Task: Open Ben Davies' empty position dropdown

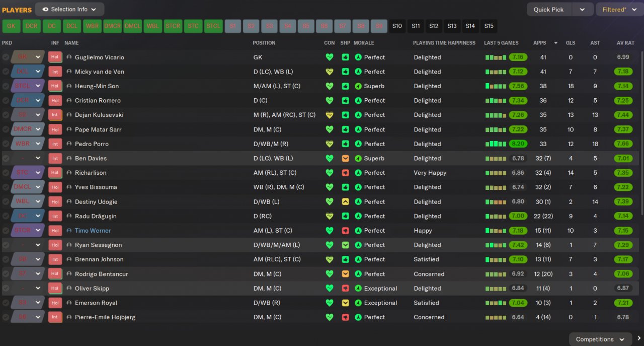Action: [x=28, y=158]
